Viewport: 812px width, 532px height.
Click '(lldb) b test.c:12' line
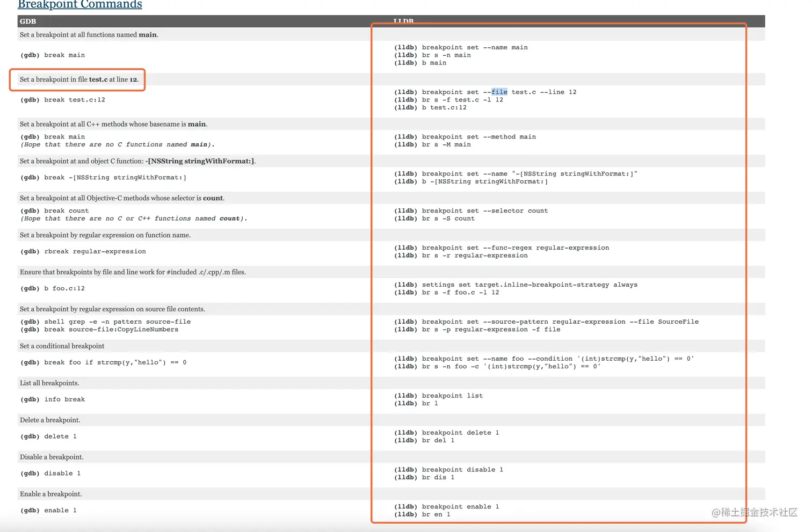coord(430,107)
